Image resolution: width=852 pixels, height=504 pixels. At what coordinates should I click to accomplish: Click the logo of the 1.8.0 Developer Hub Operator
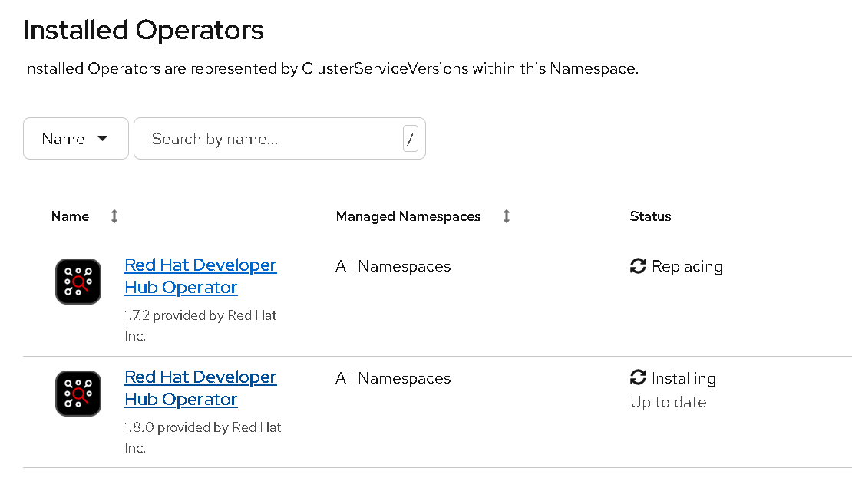[x=78, y=394]
